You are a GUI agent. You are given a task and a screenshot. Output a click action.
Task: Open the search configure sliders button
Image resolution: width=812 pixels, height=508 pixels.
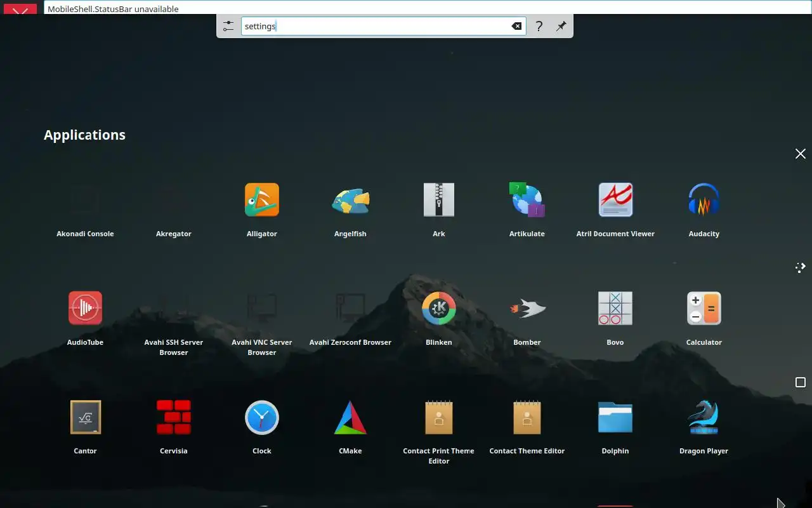click(x=228, y=26)
